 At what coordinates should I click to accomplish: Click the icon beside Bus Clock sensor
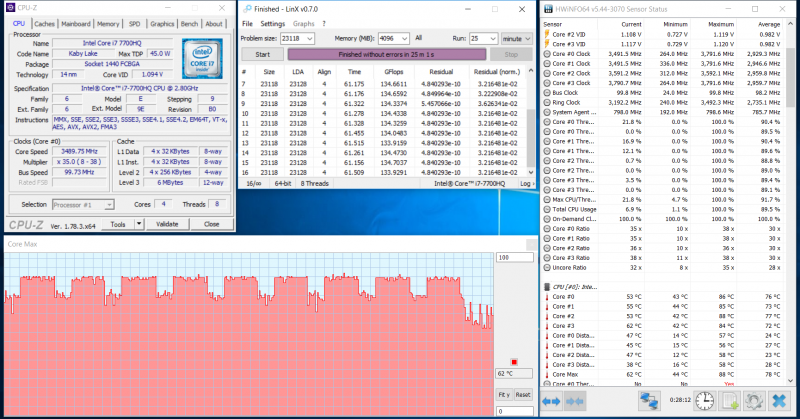tap(547, 92)
